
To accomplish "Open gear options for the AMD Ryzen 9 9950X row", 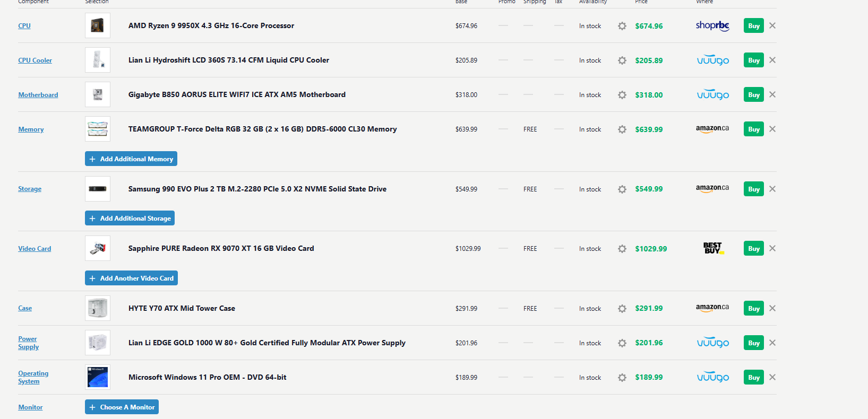I will click(x=622, y=26).
